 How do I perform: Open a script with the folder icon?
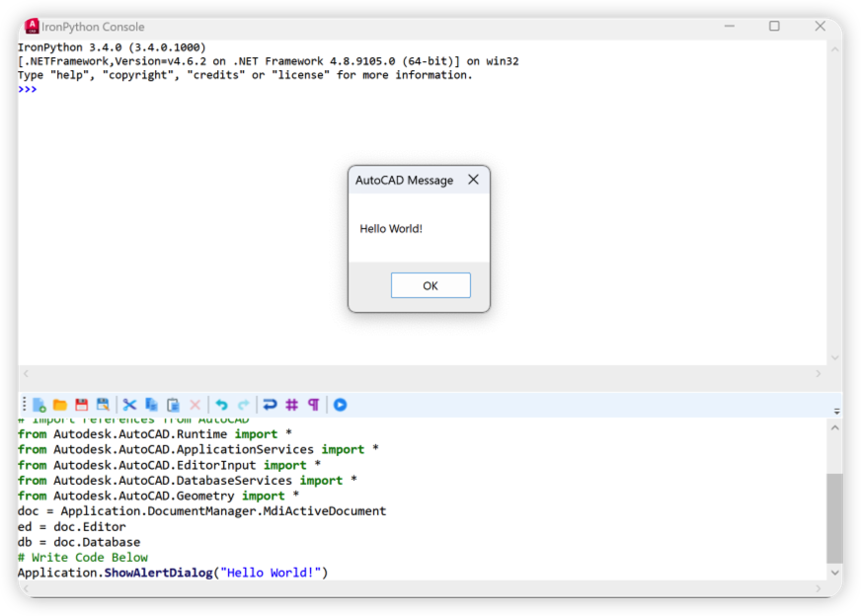[60, 405]
